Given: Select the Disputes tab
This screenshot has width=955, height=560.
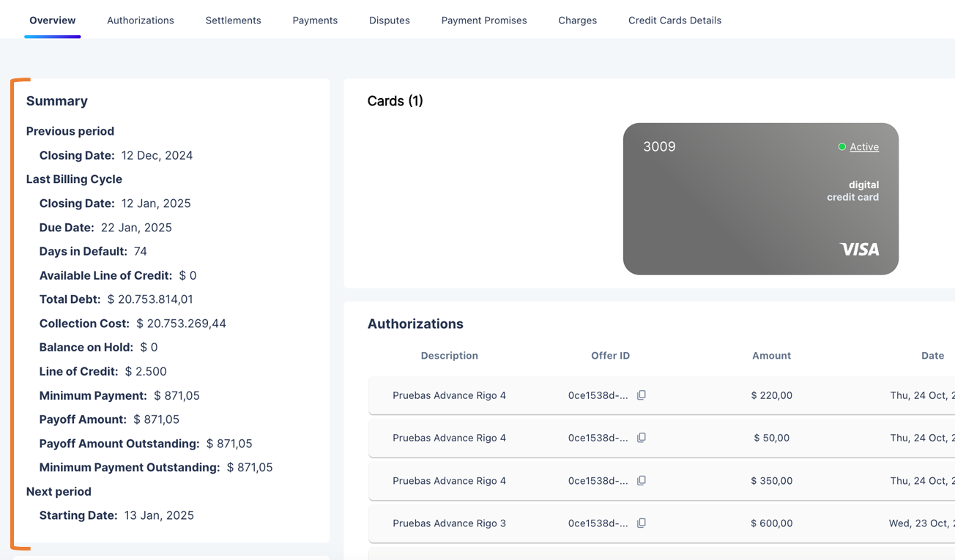Looking at the screenshot, I should 390,20.
